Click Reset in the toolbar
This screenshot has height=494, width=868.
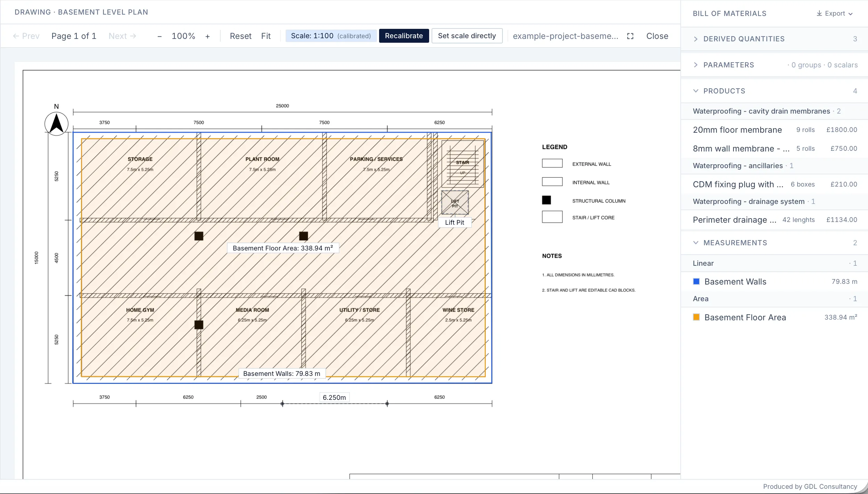[x=240, y=36]
